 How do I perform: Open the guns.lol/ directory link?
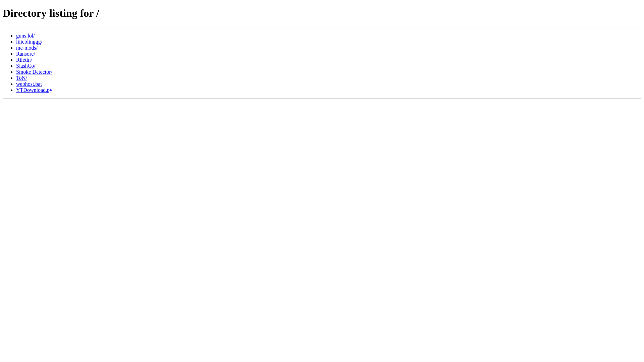point(25,36)
